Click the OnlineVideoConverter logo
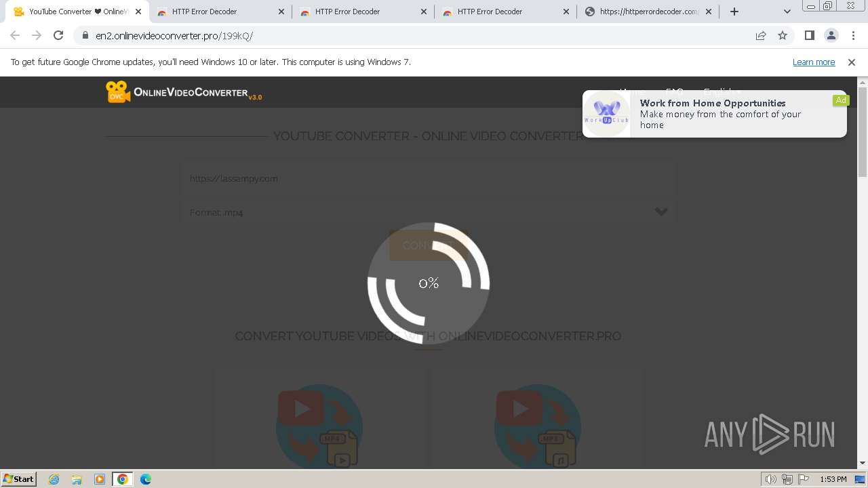Viewport: 868px width, 488px height. point(184,92)
